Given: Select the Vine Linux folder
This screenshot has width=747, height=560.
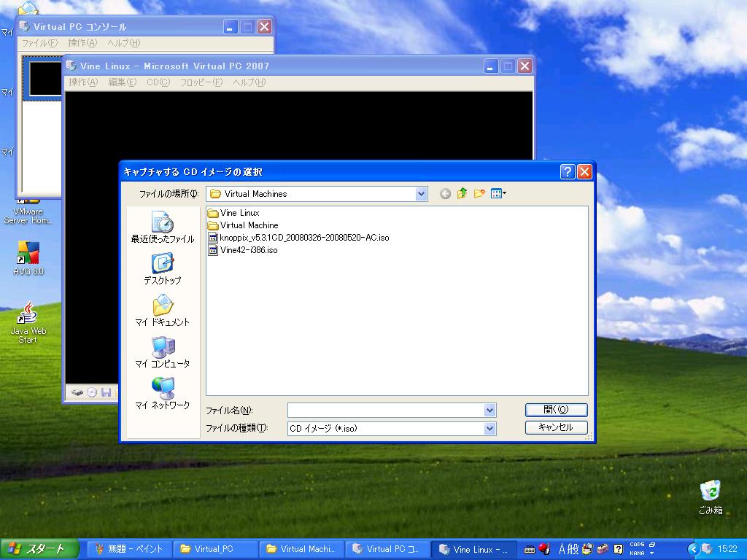Looking at the screenshot, I should coord(234,213).
